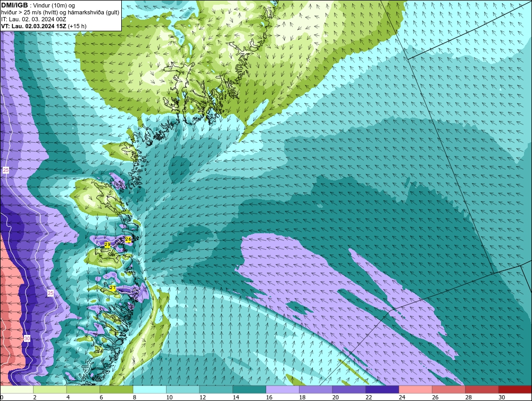Pick the 18–20 m/s purple legend swatch

[316, 389]
